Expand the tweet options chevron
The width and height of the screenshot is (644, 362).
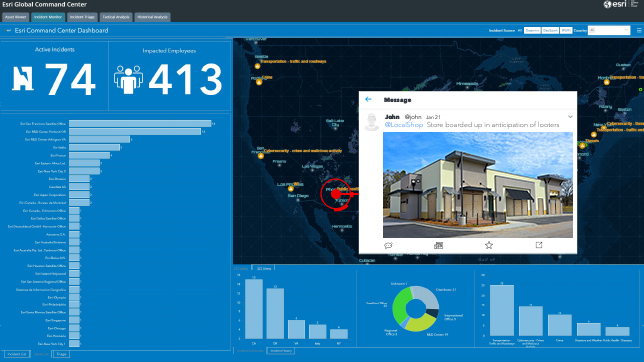[570, 117]
